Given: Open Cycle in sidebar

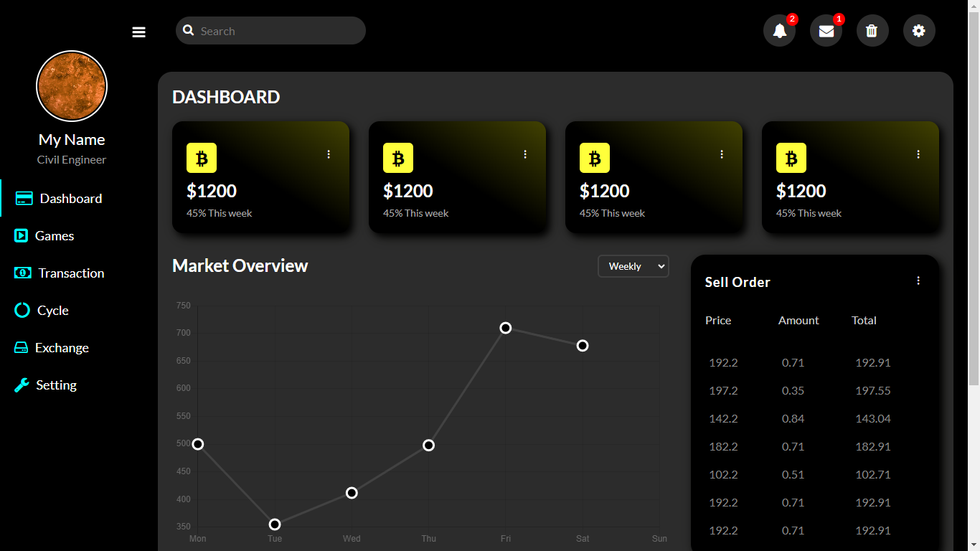Looking at the screenshot, I should [x=53, y=311].
